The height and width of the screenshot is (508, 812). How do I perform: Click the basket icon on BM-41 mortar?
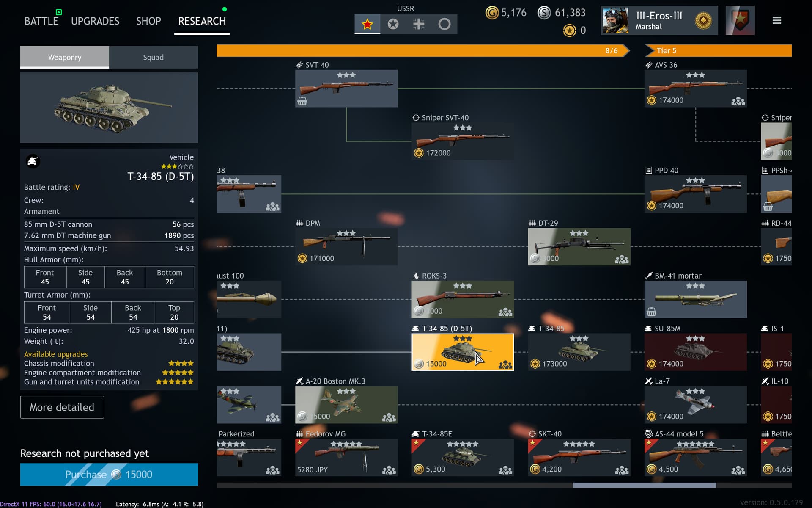(x=651, y=312)
